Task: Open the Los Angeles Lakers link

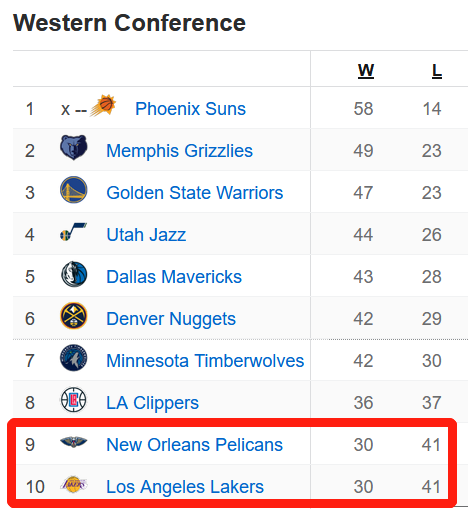Action: point(185,487)
